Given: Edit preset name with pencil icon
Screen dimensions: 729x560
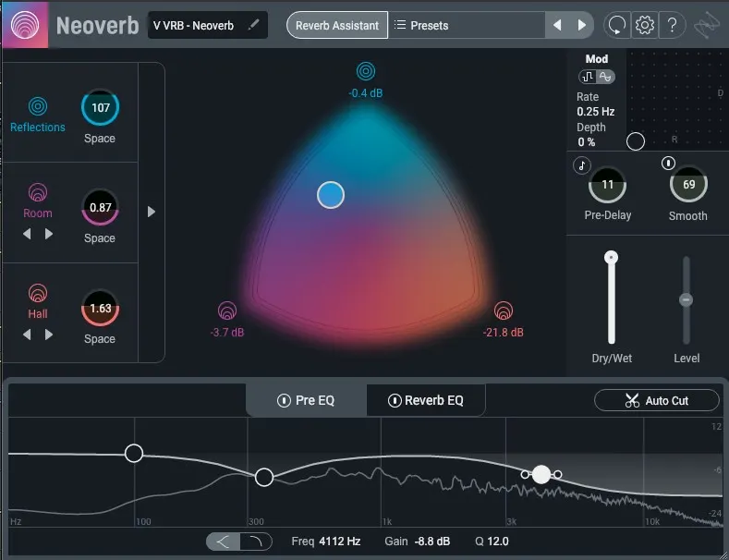Looking at the screenshot, I should 253,25.
